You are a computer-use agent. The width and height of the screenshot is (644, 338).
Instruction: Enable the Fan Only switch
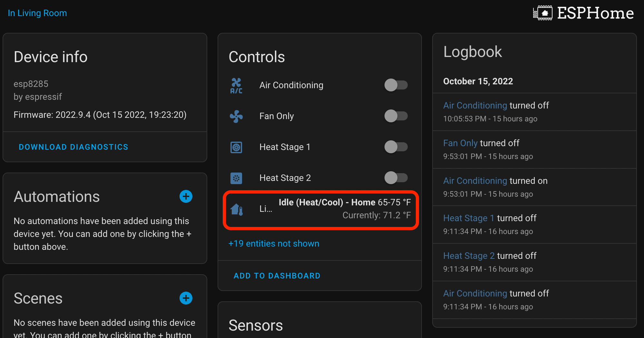[x=396, y=116]
